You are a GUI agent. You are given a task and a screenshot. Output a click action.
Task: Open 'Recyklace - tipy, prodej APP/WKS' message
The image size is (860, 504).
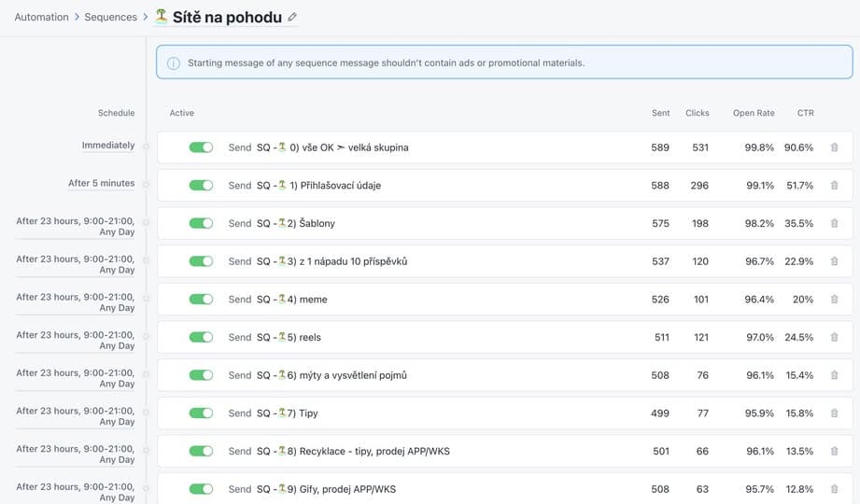coord(353,452)
